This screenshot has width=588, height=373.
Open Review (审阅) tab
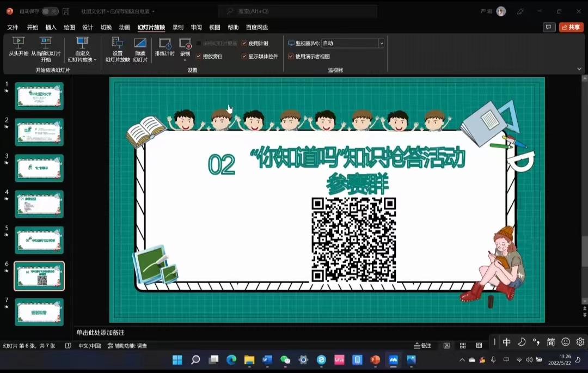(x=196, y=27)
